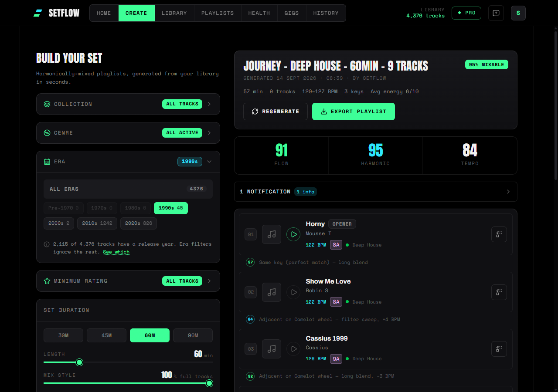Click the release year info icon

click(x=47, y=244)
